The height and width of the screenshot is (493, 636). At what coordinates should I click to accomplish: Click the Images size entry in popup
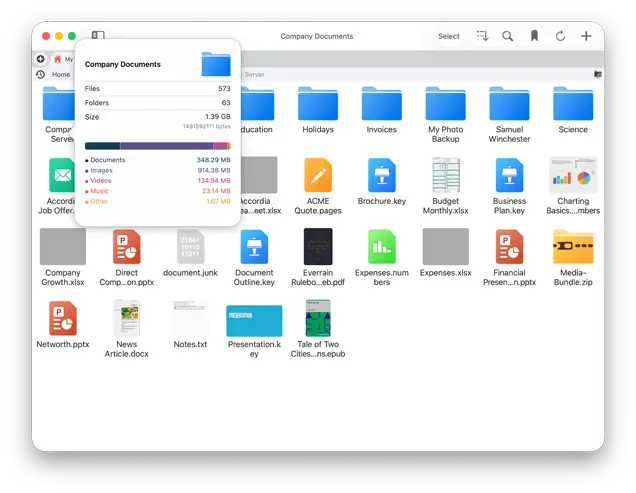pyautogui.click(x=157, y=170)
